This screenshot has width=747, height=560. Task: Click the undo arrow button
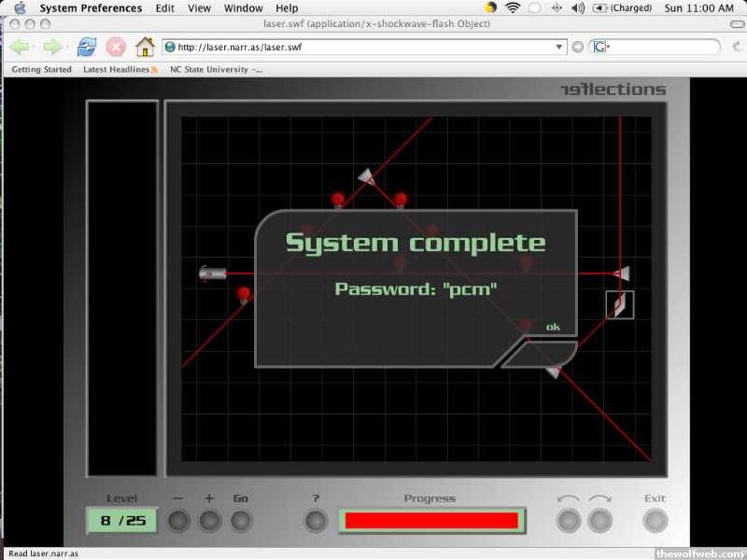tap(568, 520)
